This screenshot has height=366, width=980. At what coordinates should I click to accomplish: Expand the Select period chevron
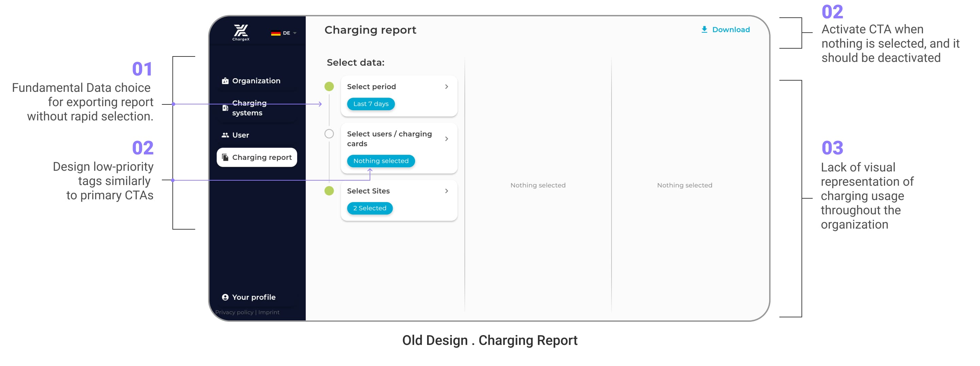[446, 87]
